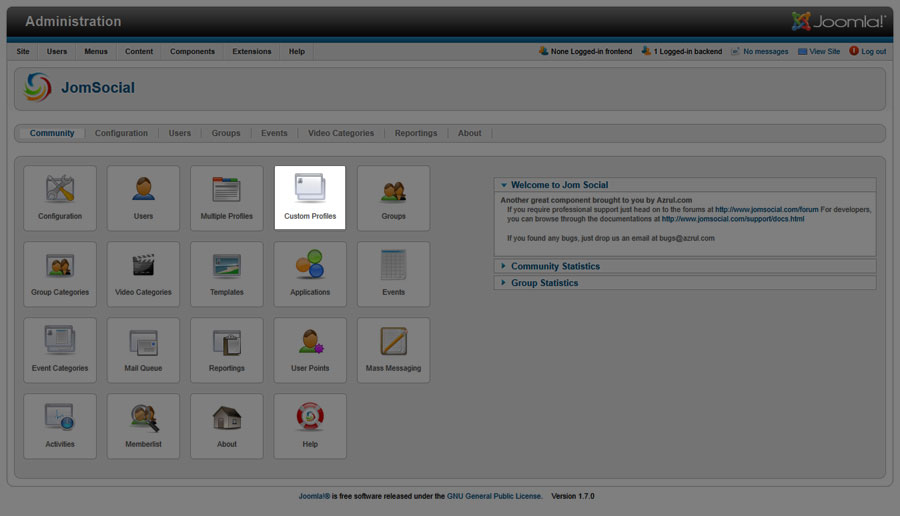Switch to the Events tab
900x516 pixels.
click(x=274, y=133)
